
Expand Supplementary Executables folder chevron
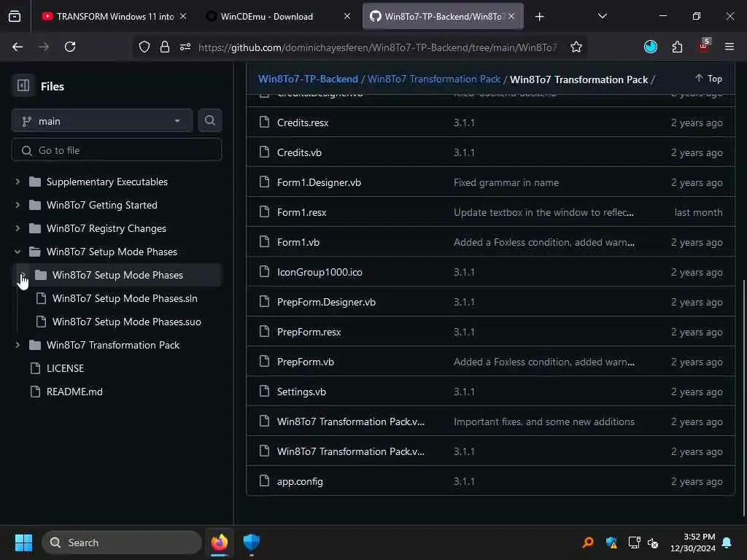coord(18,182)
